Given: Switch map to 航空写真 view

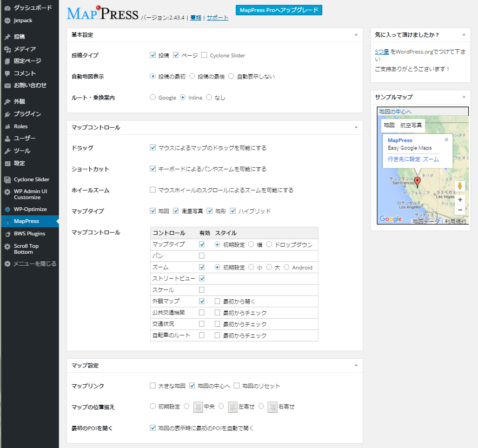Looking at the screenshot, I should click(x=411, y=126).
